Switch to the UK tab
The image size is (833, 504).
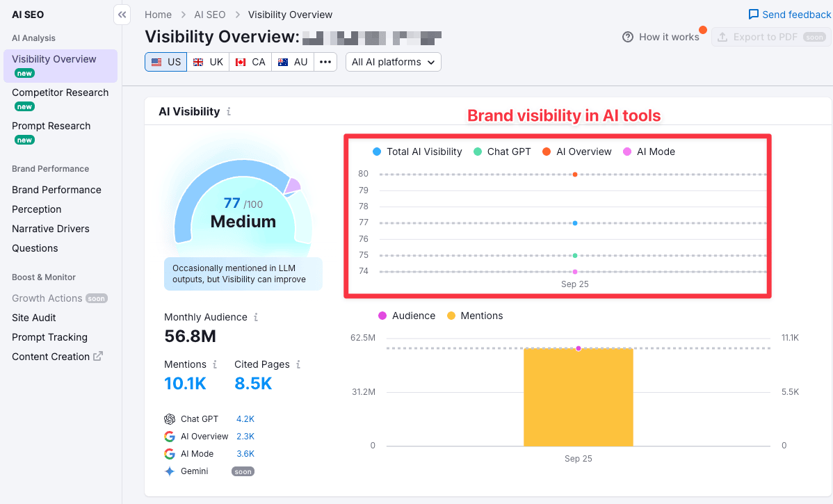point(208,62)
